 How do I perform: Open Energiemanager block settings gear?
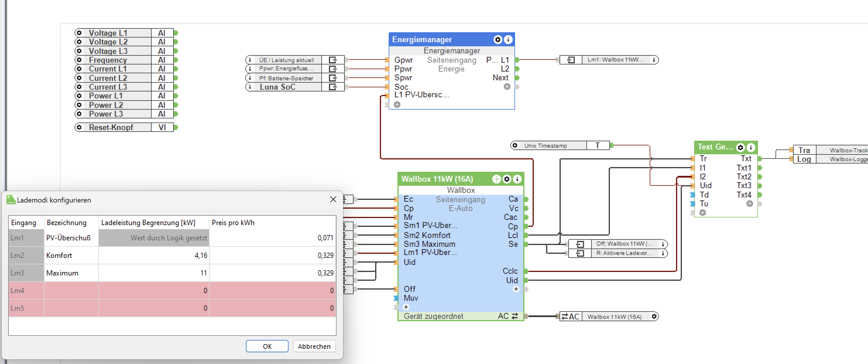(497, 40)
